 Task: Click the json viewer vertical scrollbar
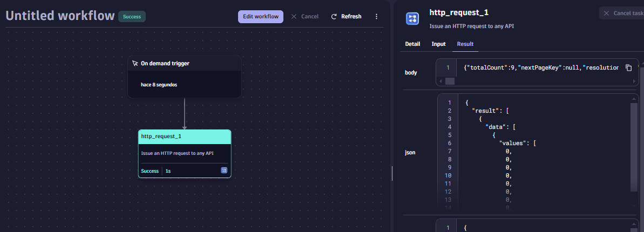coord(634,146)
